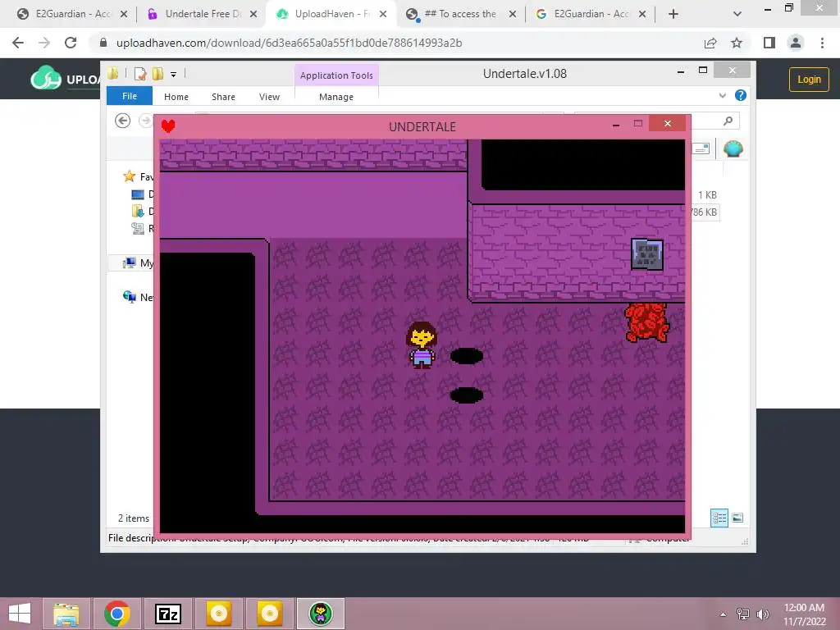Switch to the Google E2Guardian tab
The width and height of the screenshot is (840, 630).
(x=589, y=14)
